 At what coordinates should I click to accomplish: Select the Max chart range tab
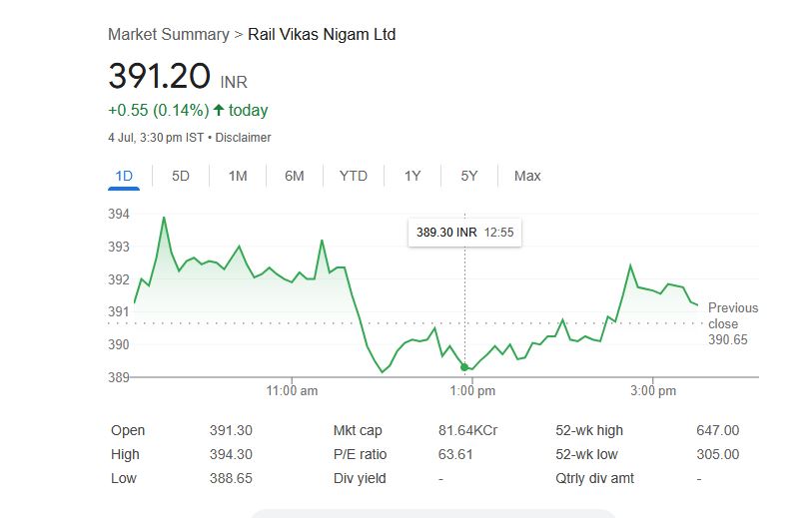527,176
